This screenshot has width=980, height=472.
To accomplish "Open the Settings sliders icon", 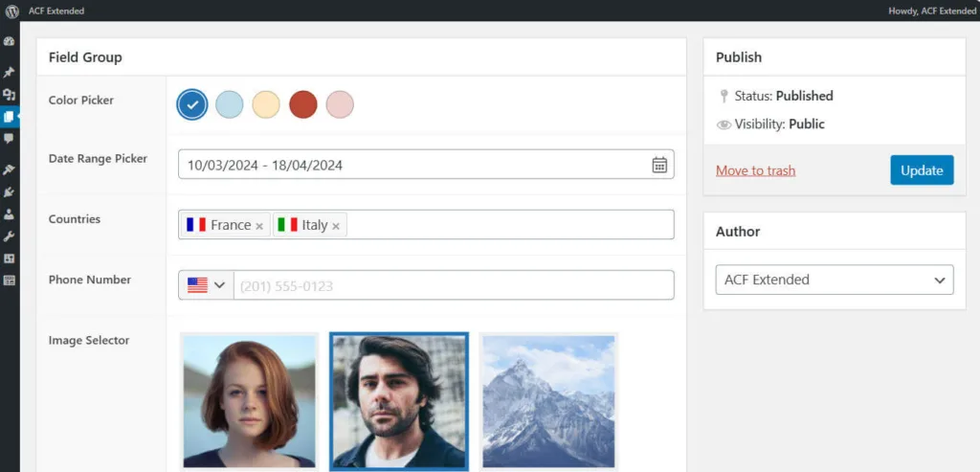I will tap(9, 258).
